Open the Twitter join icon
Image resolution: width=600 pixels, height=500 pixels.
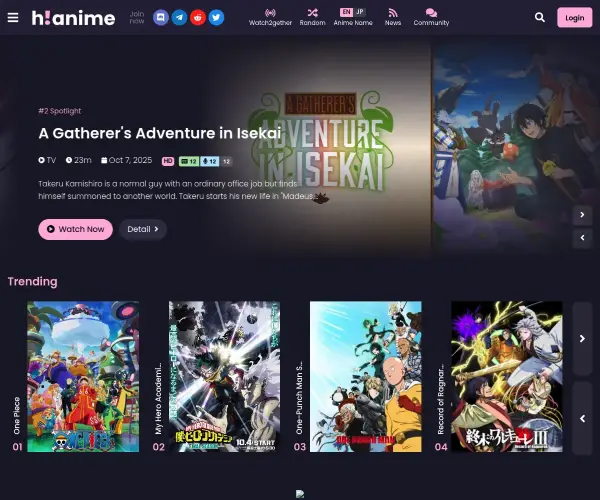(x=216, y=18)
